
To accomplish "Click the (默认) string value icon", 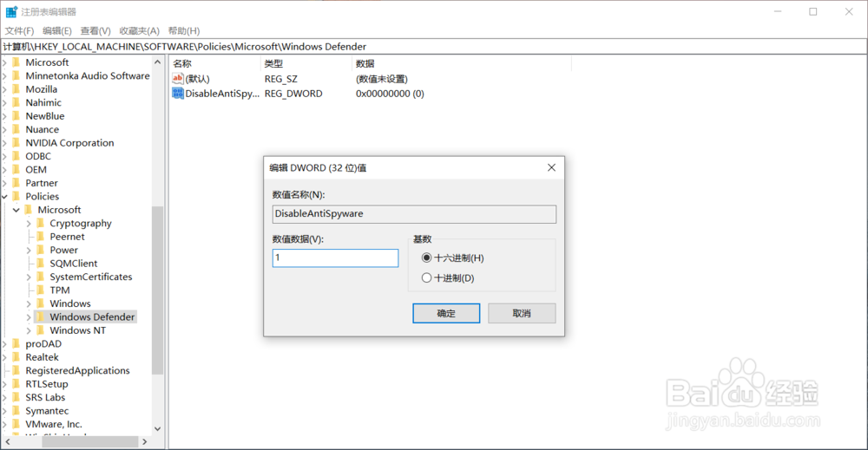I will tap(178, 79).
